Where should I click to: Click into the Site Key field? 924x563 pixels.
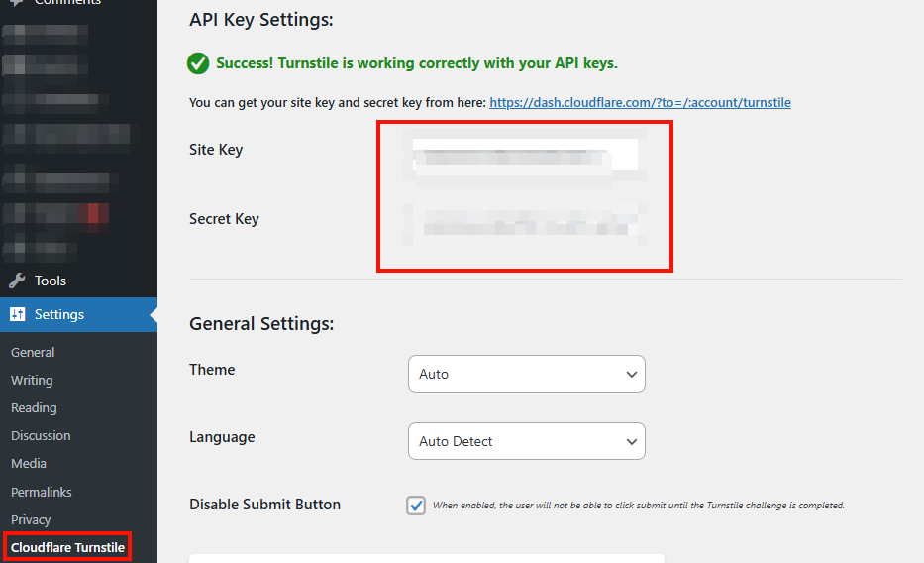(x=525, y=155)
